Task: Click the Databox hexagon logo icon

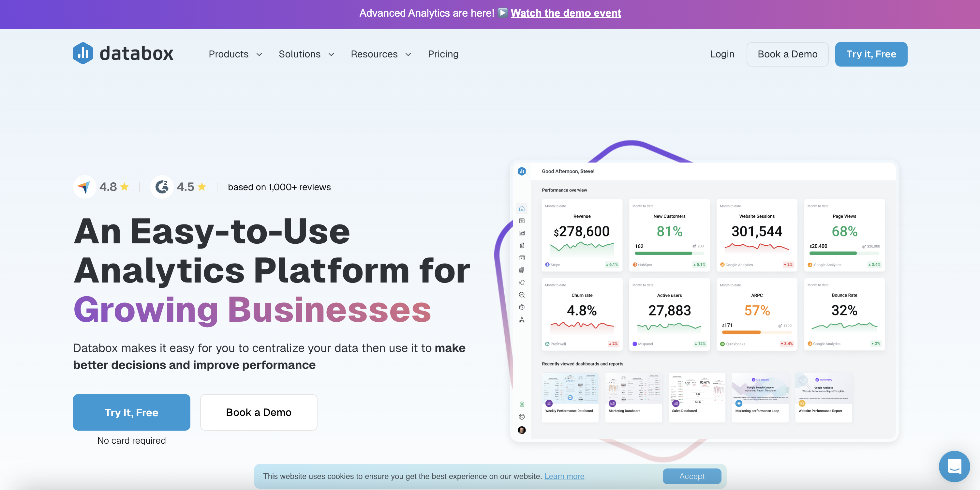Action: click(83, 53)
